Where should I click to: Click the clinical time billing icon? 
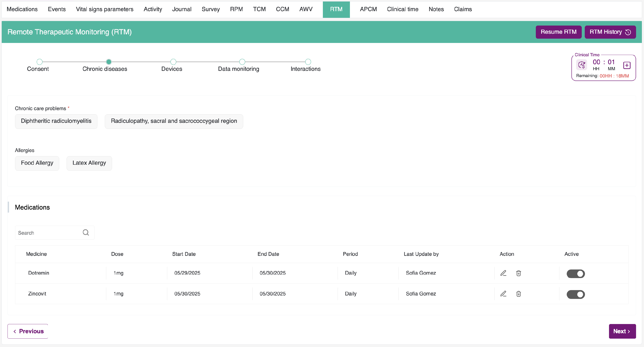click(x=582, y=65)
